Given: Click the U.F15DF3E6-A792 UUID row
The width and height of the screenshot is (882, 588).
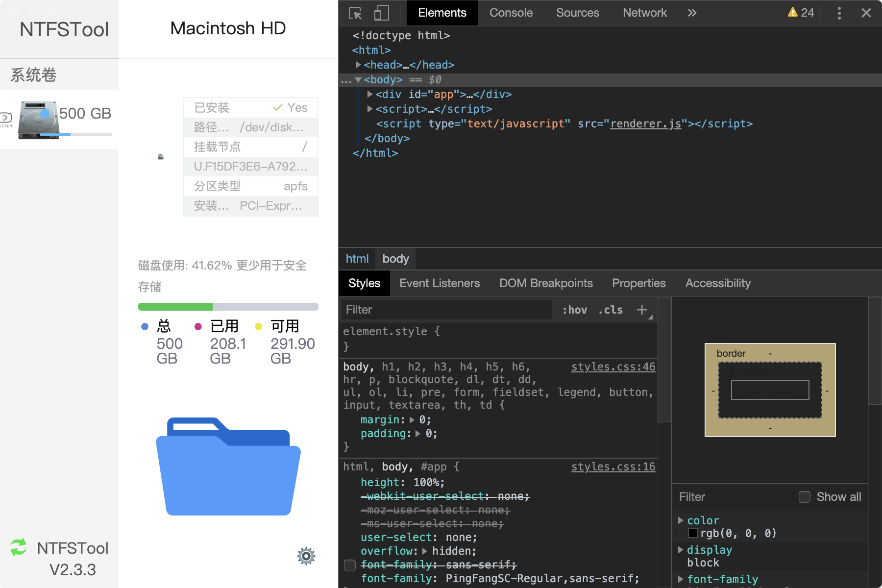Looking at the screenshot, I should pos(251,167).
